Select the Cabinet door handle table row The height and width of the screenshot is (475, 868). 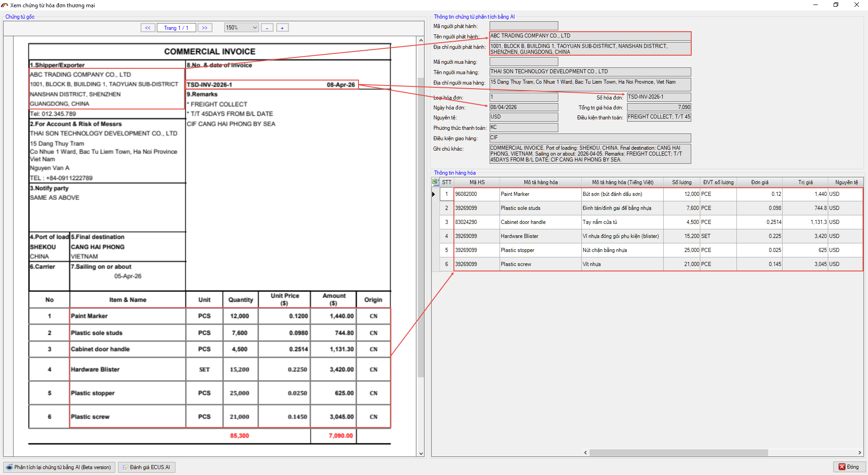(523, 222)
